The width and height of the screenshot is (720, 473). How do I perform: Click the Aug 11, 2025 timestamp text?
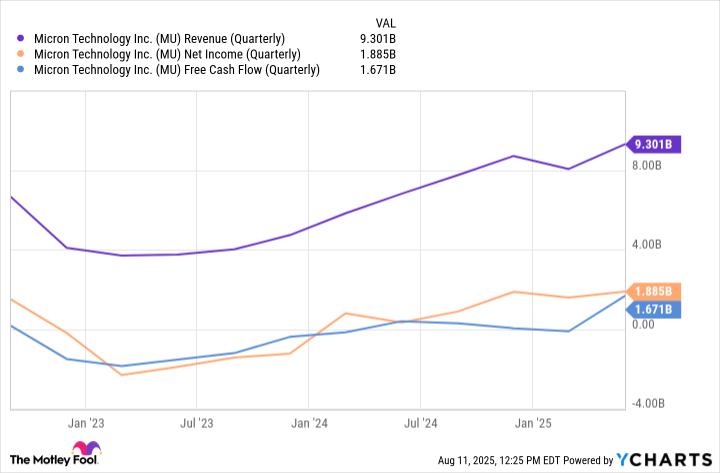pos(499,460)
